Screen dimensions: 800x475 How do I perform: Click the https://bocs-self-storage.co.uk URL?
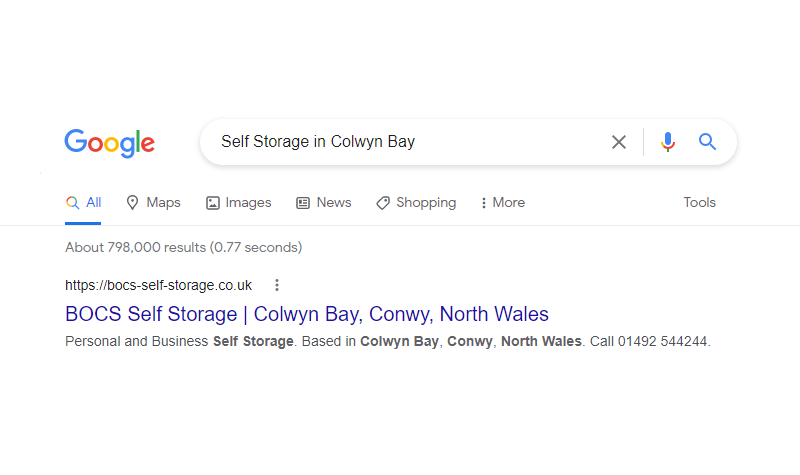(x=158, y=285)
